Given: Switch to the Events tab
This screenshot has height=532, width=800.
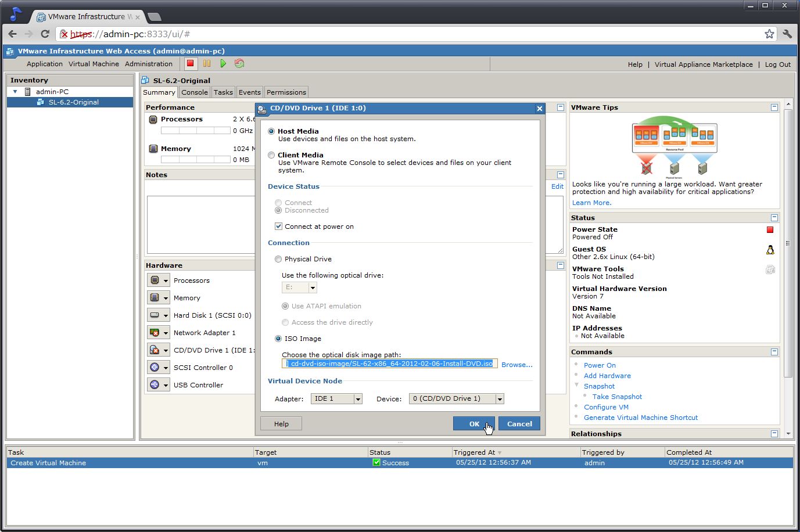Looking at the screenshot, I should (x=250, y=92).
